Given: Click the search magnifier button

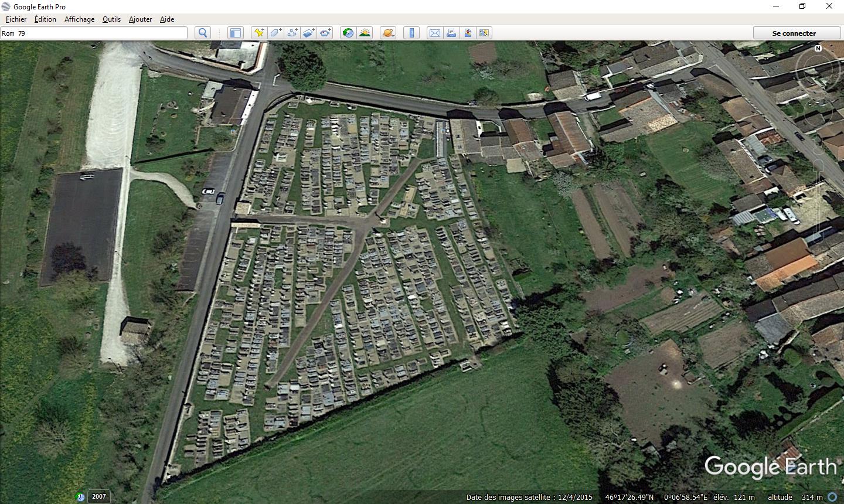Looking at the screenshot, I should (x=203, y=33).
